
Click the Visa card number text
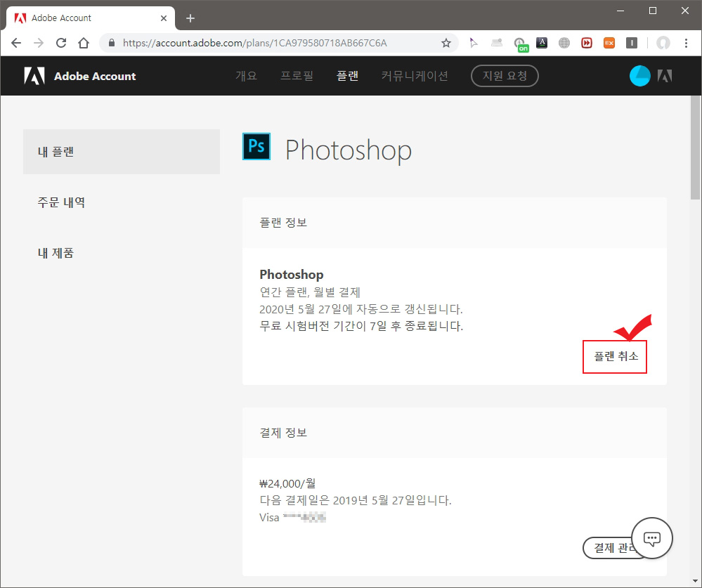tap(293, 517)
